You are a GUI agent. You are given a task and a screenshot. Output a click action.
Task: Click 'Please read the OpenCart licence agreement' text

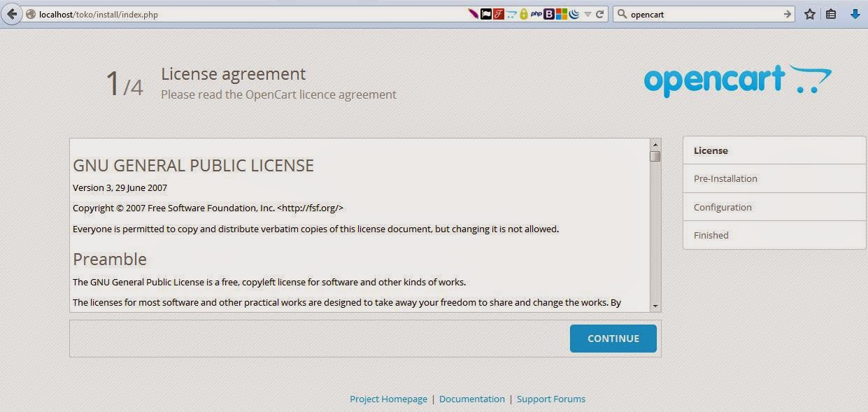(278, 94)
